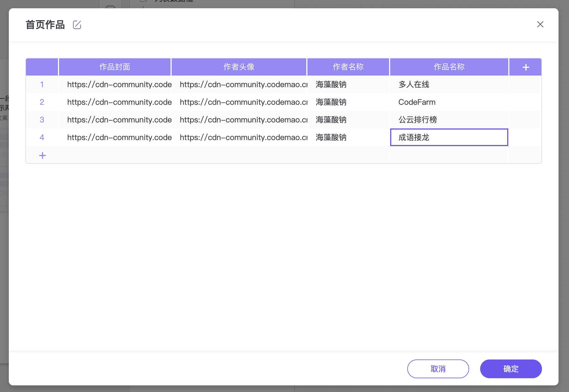Click the CodeFarm cell

point(449,102)
